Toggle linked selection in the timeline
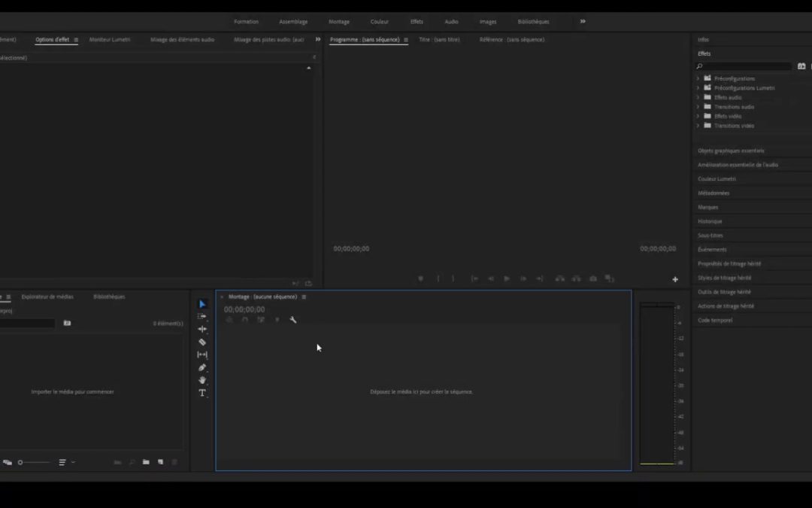The height and width of the screenshot is (508, 812). click(261, 320)
